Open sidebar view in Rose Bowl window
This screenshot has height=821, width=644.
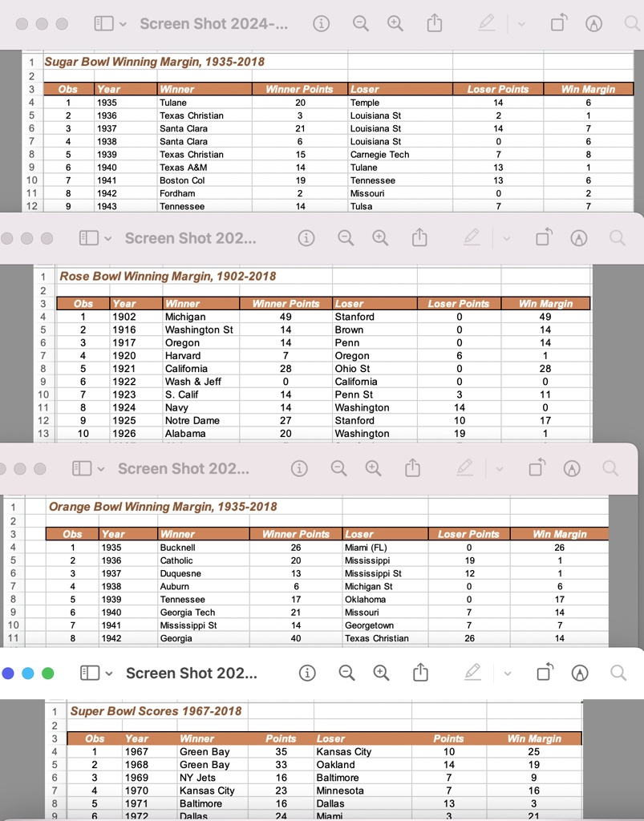coord(88,238)
